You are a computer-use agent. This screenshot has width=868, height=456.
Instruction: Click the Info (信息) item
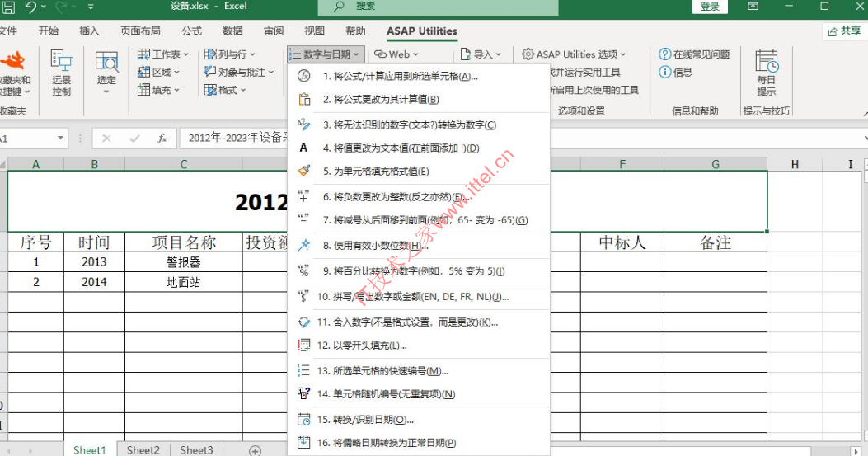676,72
